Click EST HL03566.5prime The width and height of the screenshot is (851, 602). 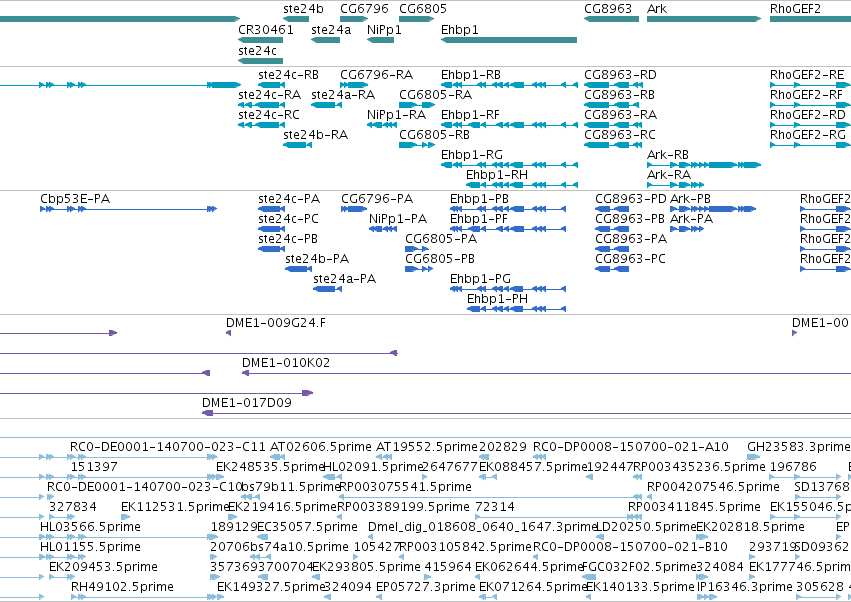pyautogui.click(x=90, y=527)
